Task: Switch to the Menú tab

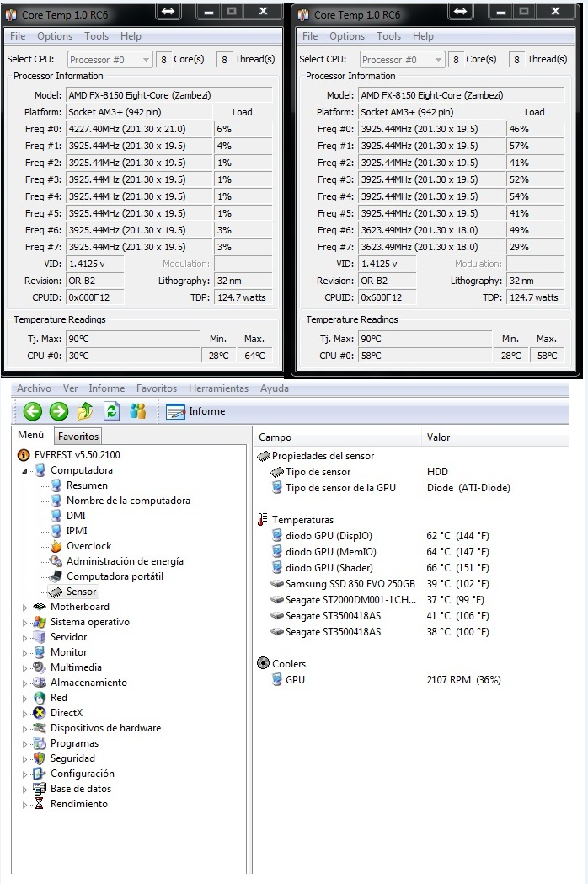Action: [x=30, y=435]
